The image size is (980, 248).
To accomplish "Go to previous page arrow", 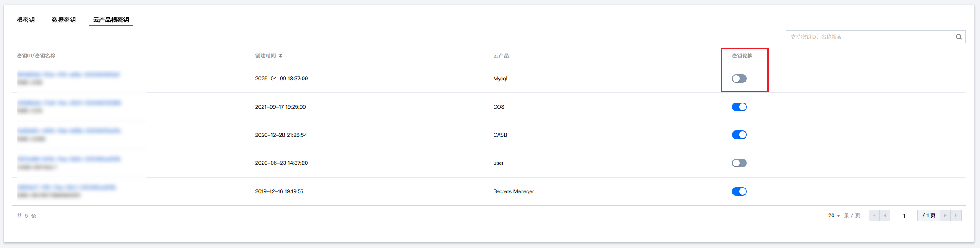I will (x=885, y=215).
